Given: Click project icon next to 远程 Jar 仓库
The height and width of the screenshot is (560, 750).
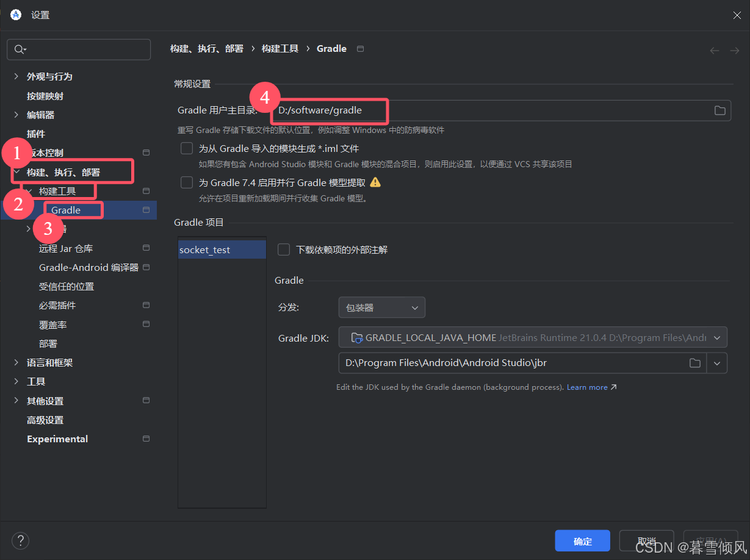Looking at the screenshot, I should click(146, 248).
